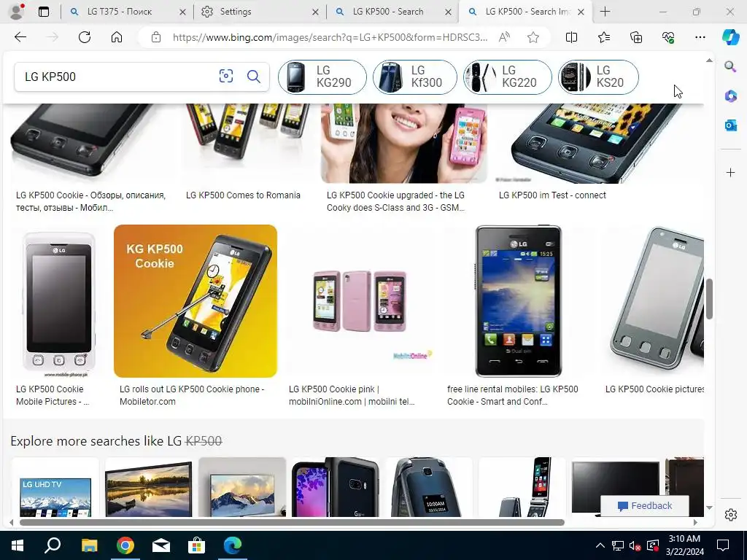
Task: Open free line rental mobiles phone image
Action: (519, 301)
